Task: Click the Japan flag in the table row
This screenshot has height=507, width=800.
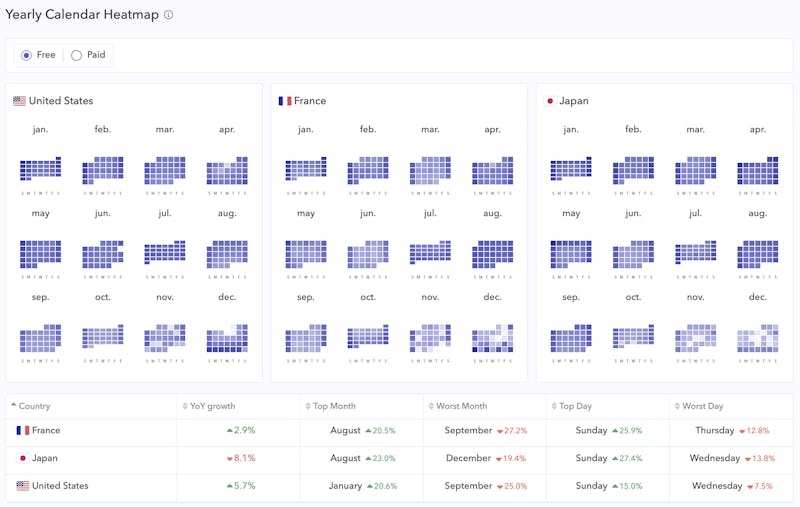Action: pyautogui.click(x=22, y=459)
